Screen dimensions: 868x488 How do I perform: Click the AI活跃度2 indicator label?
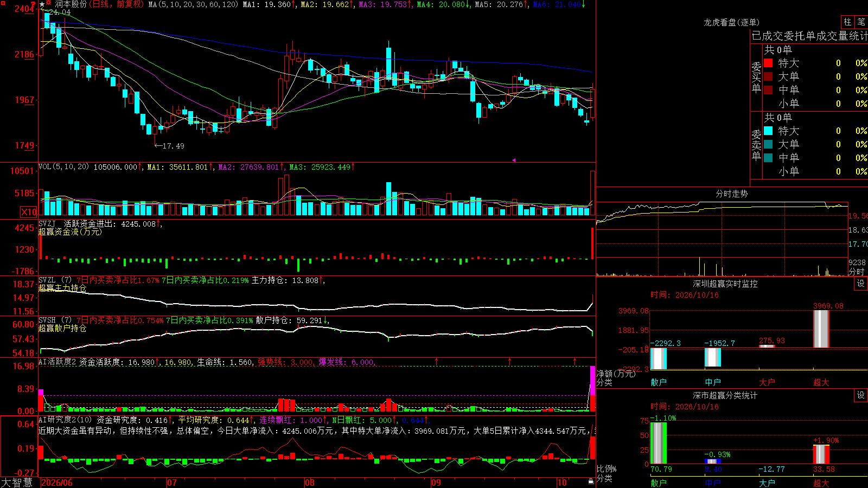(58, 362)
